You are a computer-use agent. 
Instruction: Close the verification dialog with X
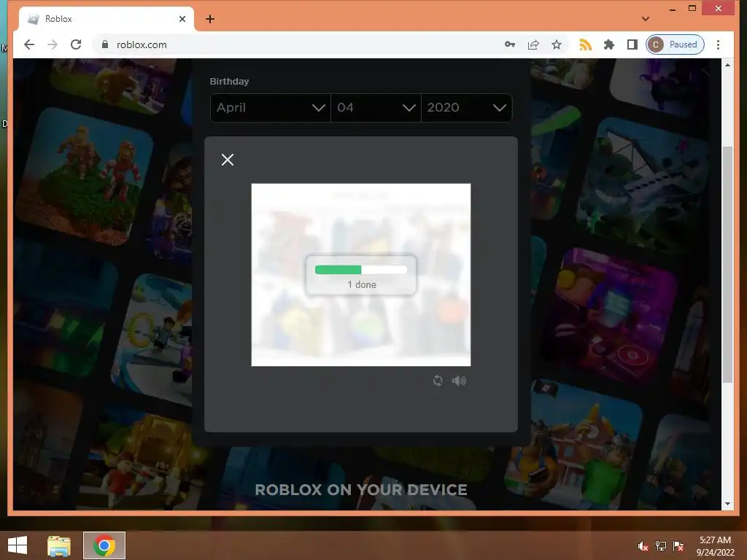[x=228, y=160]
